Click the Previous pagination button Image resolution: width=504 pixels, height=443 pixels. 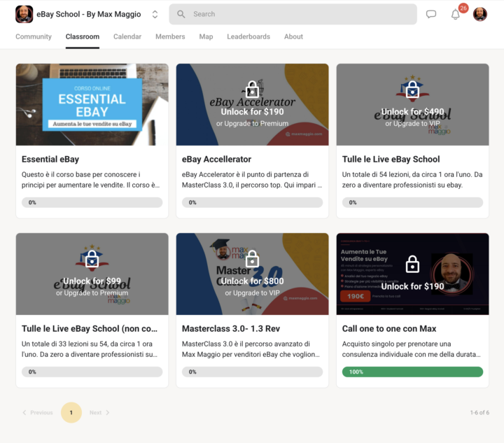click(38, 412)
